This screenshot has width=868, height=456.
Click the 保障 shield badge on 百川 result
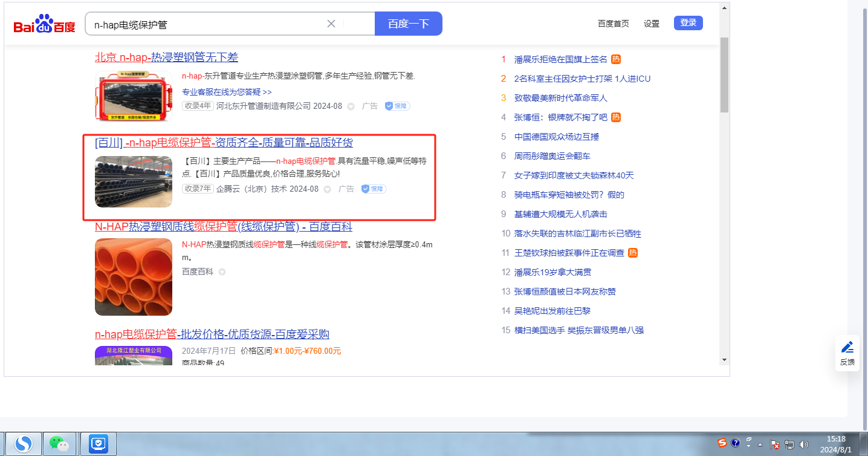[374, 189]
